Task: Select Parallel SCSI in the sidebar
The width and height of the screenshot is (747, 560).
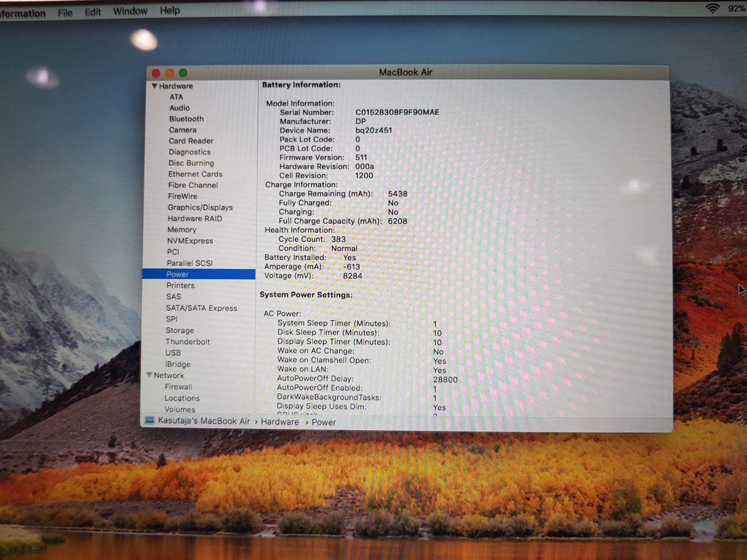Action: click(190, 263)
